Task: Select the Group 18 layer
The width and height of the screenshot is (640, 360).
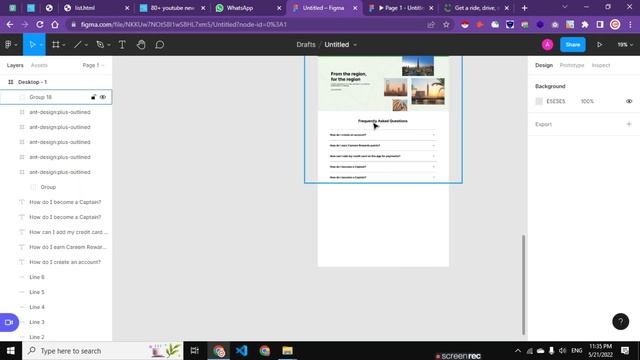Action: [56, 97]
